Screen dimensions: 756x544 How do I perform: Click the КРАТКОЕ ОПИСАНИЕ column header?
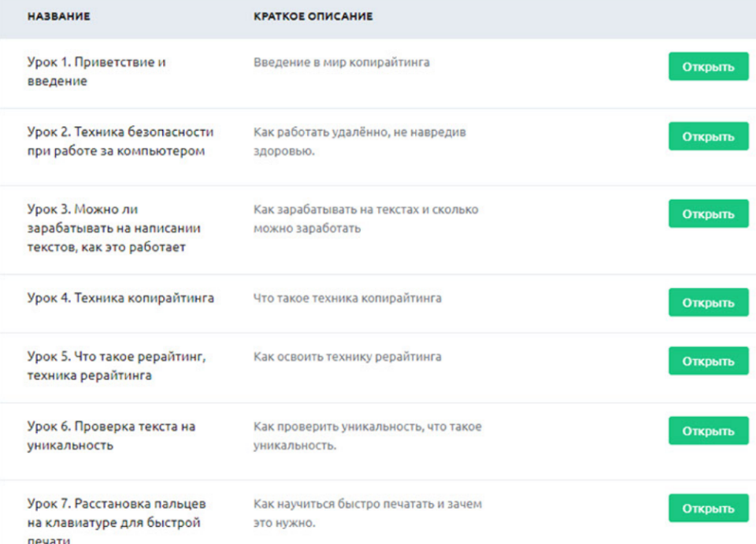(313, 17)
